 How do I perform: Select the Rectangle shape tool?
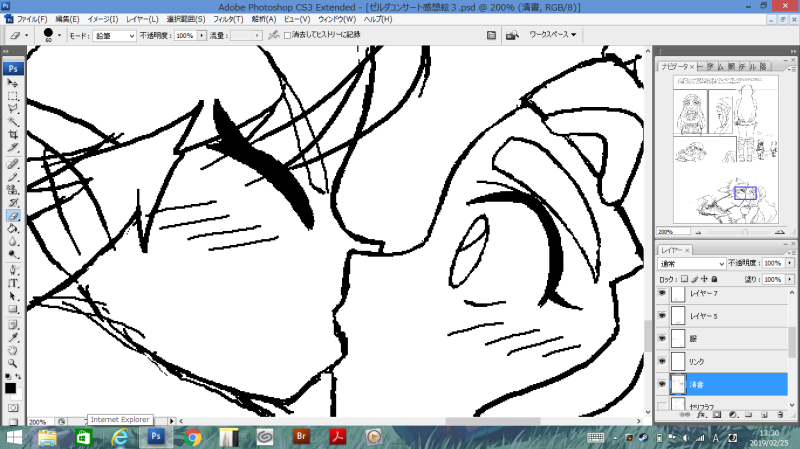tap(13, 309)
